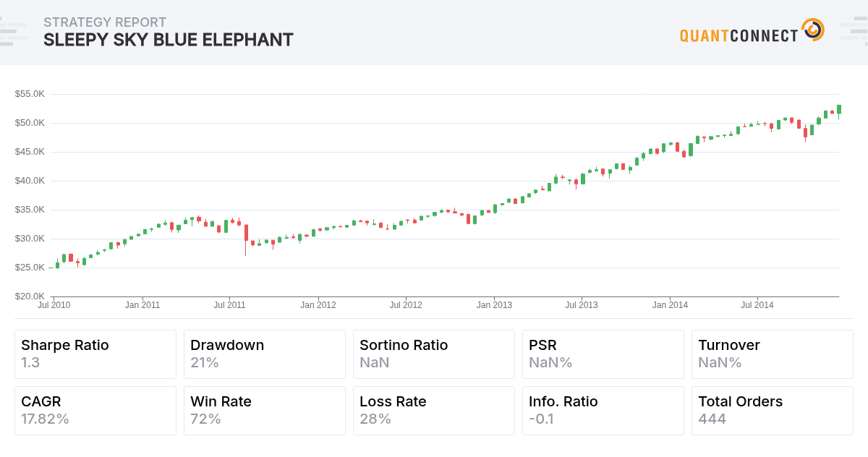Select the -0.1 info ratio value
868x457 pixels.
point(541,419)
